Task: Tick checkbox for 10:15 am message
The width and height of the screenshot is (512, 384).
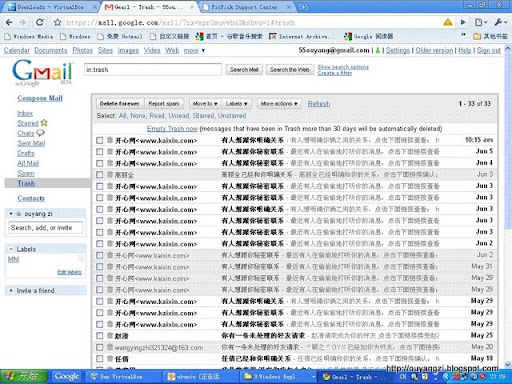Action: [99, 140]
